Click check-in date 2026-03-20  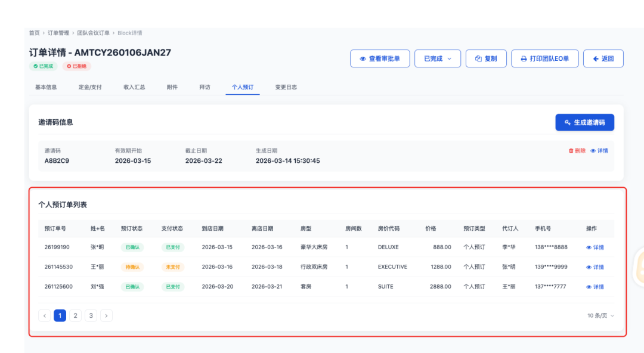click(217, 286)
